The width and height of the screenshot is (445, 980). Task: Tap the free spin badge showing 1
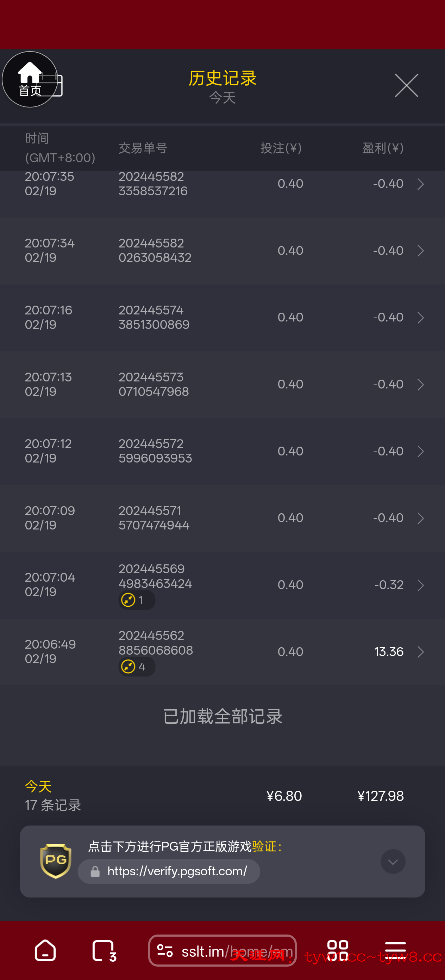point(137,600)
